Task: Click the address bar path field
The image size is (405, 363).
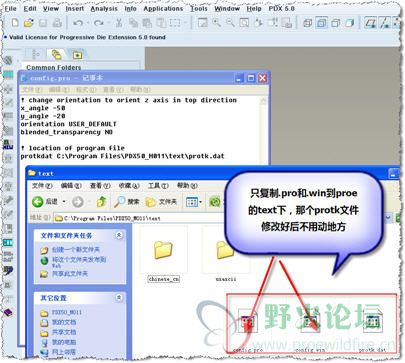Action: point(139,218)
